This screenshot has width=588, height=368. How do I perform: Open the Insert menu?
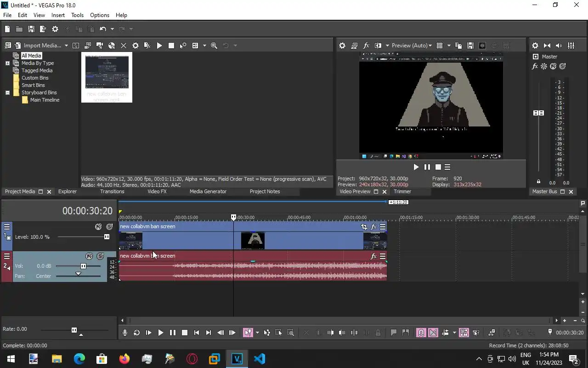[x=58, y=15]
